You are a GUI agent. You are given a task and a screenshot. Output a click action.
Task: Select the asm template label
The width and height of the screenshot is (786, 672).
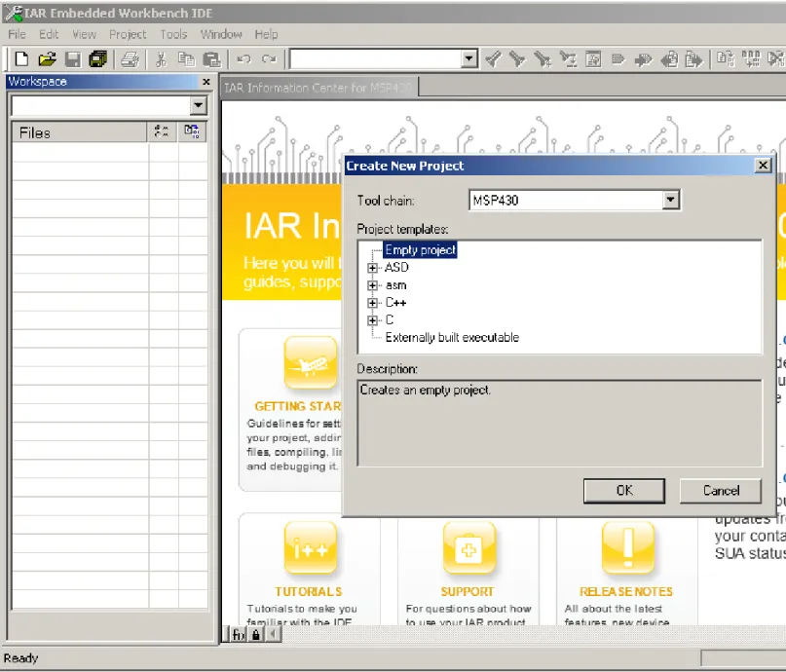[396, 285]
